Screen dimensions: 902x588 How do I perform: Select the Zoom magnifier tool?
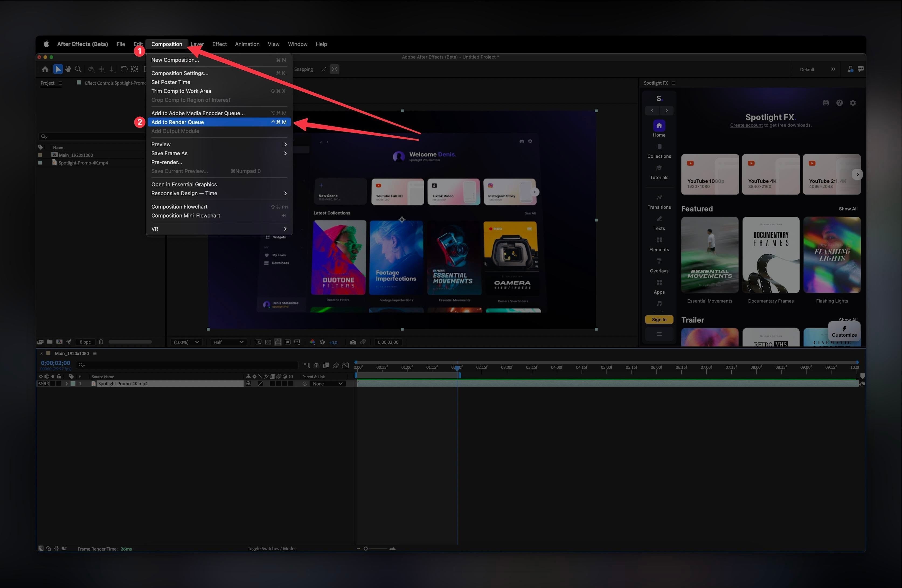tap(78, 69)
